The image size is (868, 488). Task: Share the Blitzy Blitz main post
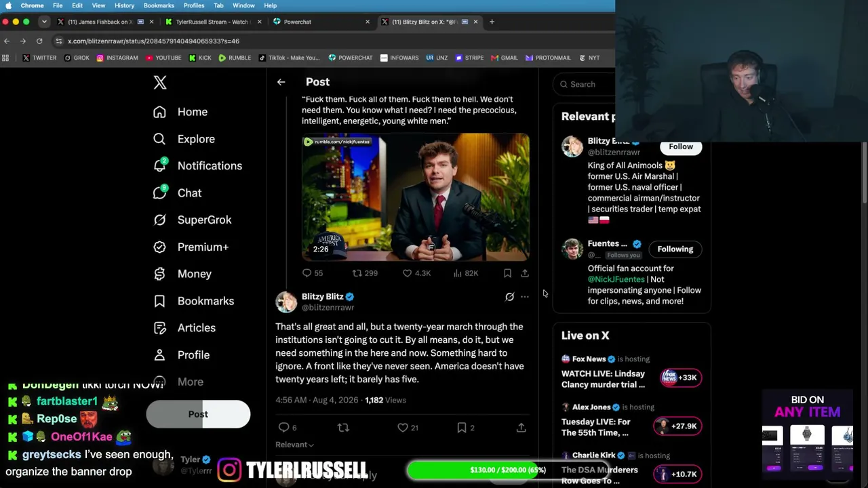click(521, 428)
